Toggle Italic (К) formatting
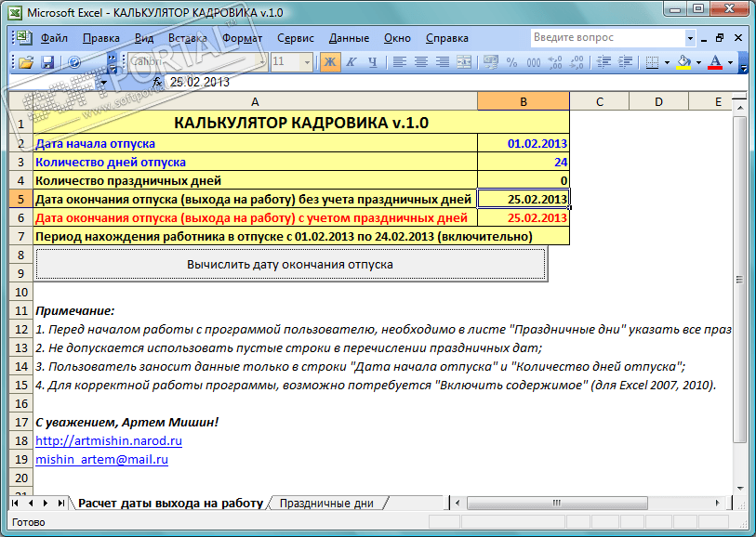The image size is (756, 537). pyautogui.click(x=351, y=62)
